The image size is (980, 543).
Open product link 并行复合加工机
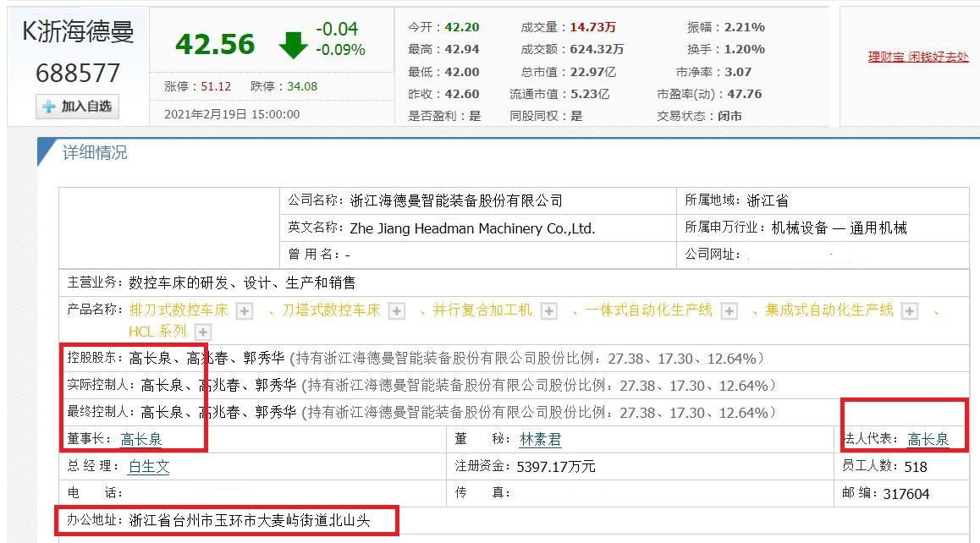(x=482, y=310)
